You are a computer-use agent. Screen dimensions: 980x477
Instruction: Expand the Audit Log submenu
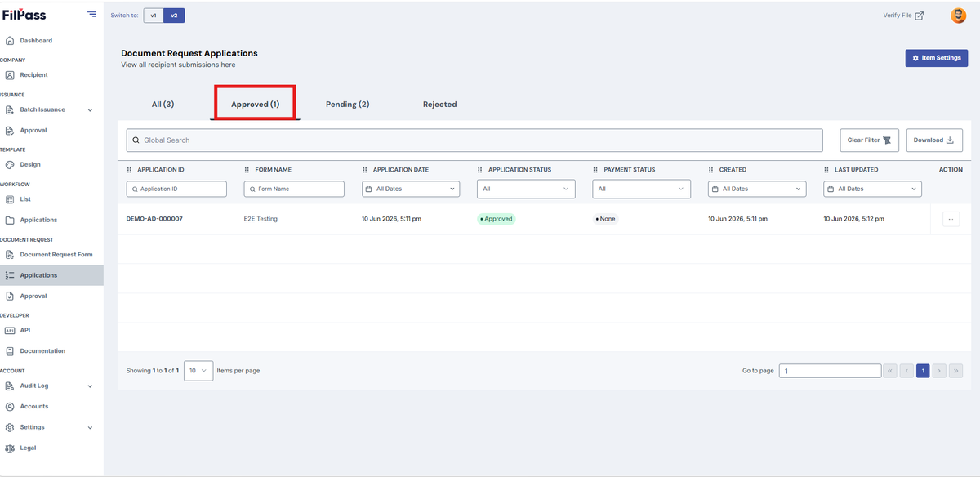click(90, 386)
